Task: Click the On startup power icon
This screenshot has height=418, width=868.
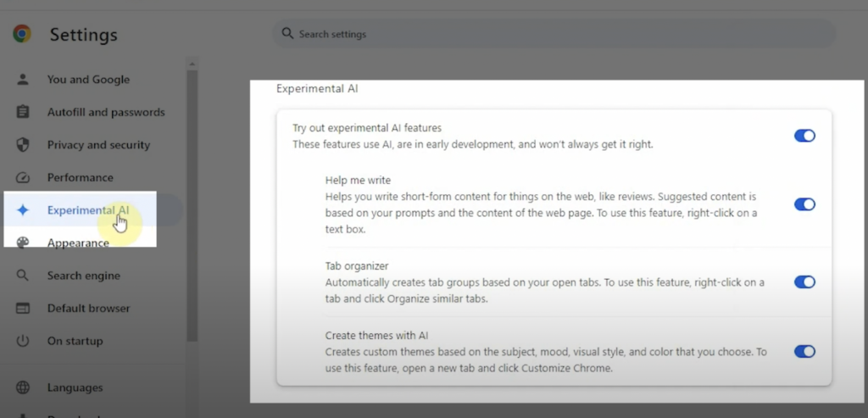Action: pos(23,341)
